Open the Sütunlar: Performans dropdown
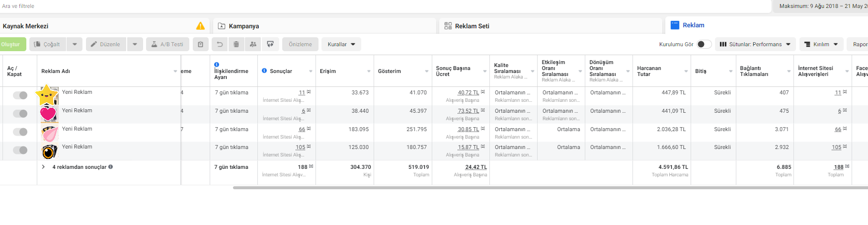The image size is (868, 225). [x=755, y=44]
